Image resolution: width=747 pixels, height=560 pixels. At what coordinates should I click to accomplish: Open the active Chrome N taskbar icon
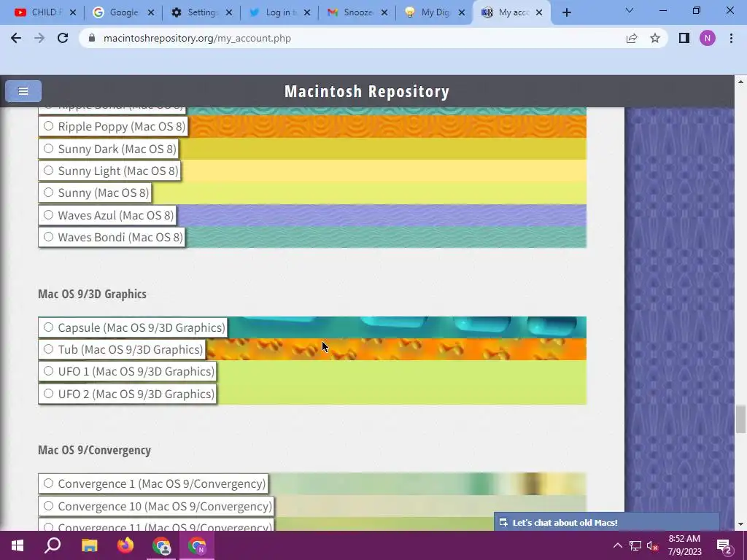pyautogui.click(x=197, y=545)
